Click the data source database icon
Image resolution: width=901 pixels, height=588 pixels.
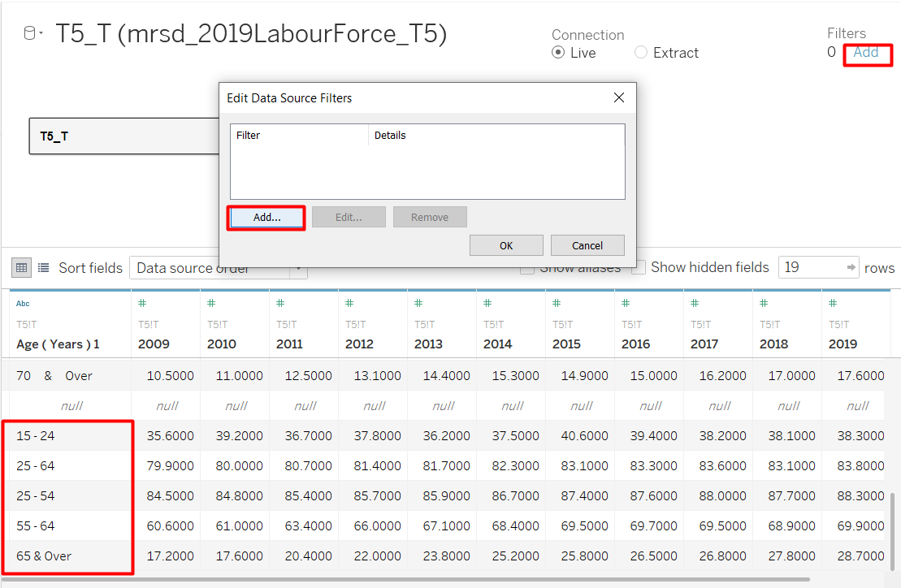(29, 33)
